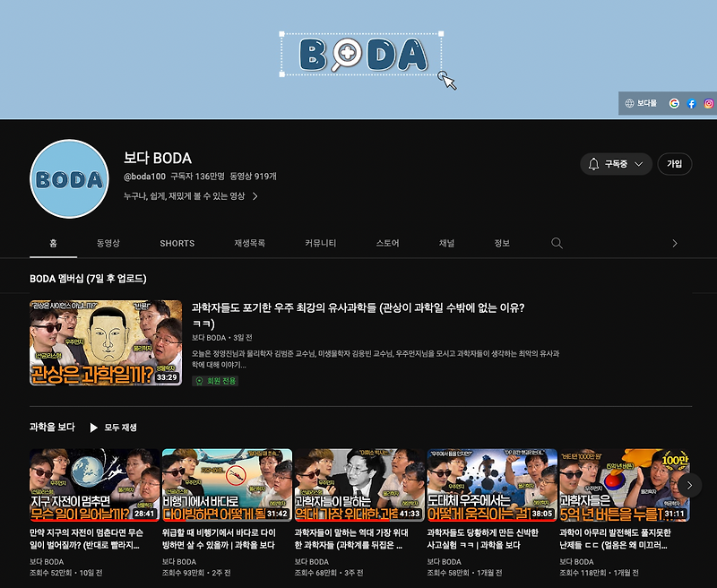Click title 과학자들도 당황하게 만든 신박한

pyautogui.click(x=483, y=539)
